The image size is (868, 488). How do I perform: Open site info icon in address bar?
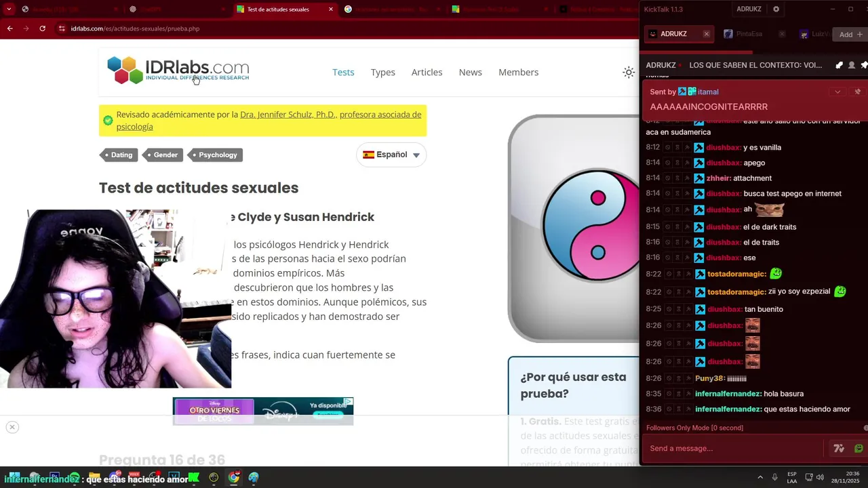tap(62, 28)
